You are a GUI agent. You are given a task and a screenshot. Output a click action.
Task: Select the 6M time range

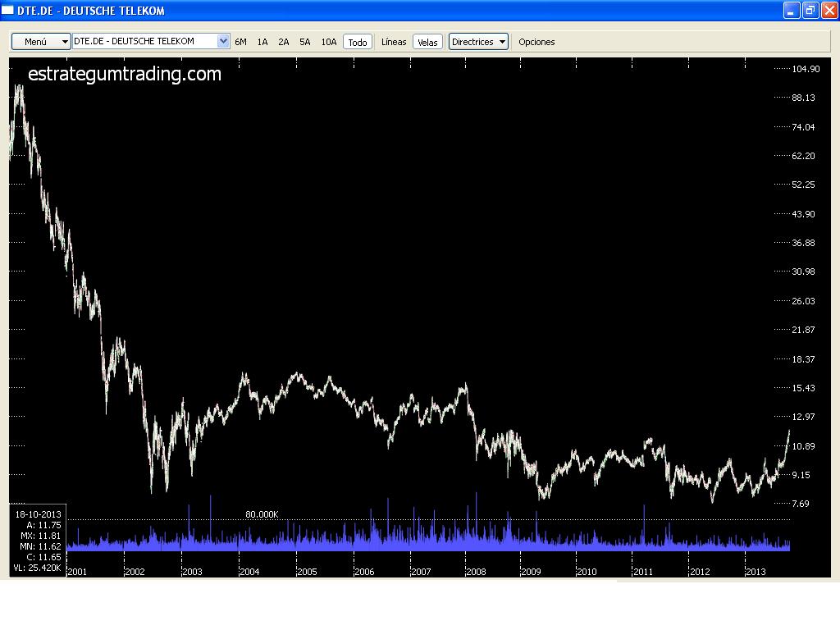tap(240, 42)
